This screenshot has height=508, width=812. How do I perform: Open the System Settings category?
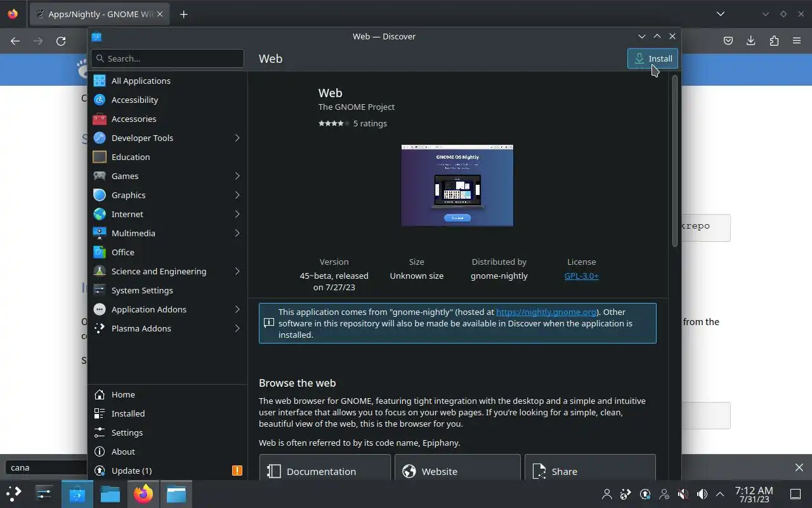(x=167, y=290)
